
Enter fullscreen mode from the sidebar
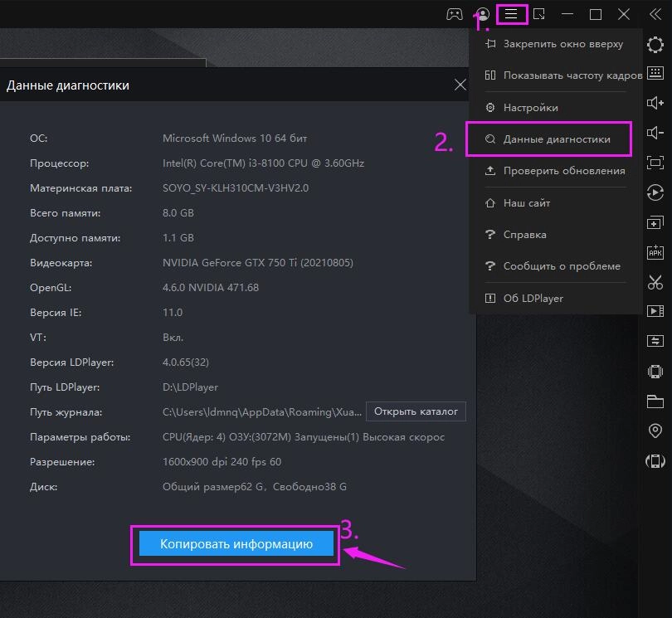[x=655, y=163]
